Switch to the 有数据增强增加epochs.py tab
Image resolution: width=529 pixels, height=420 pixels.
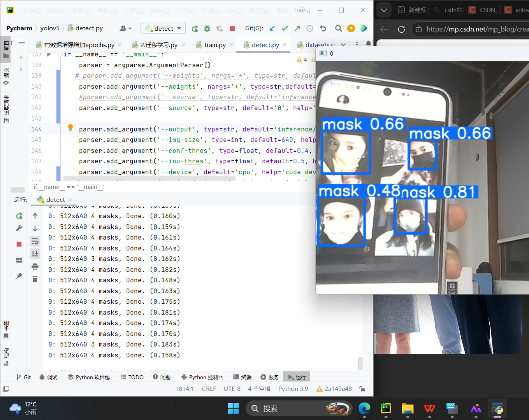(79, 45)
